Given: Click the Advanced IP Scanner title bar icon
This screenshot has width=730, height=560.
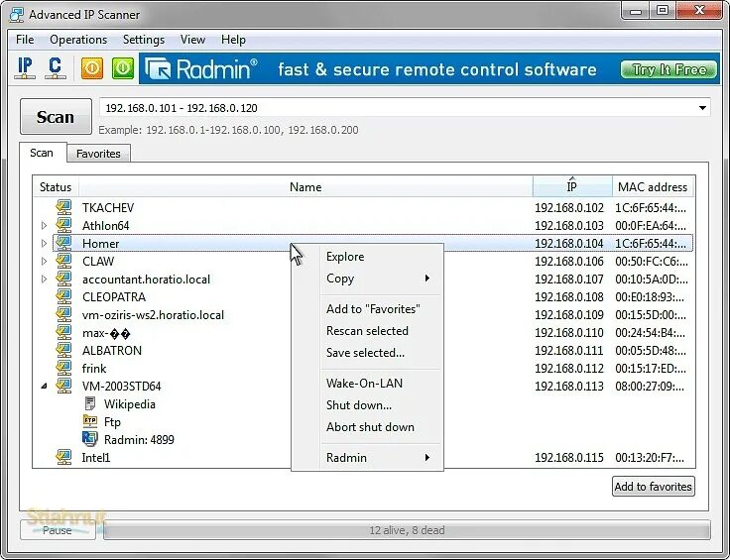Looking at the screenshot, I should click(17, 15).
